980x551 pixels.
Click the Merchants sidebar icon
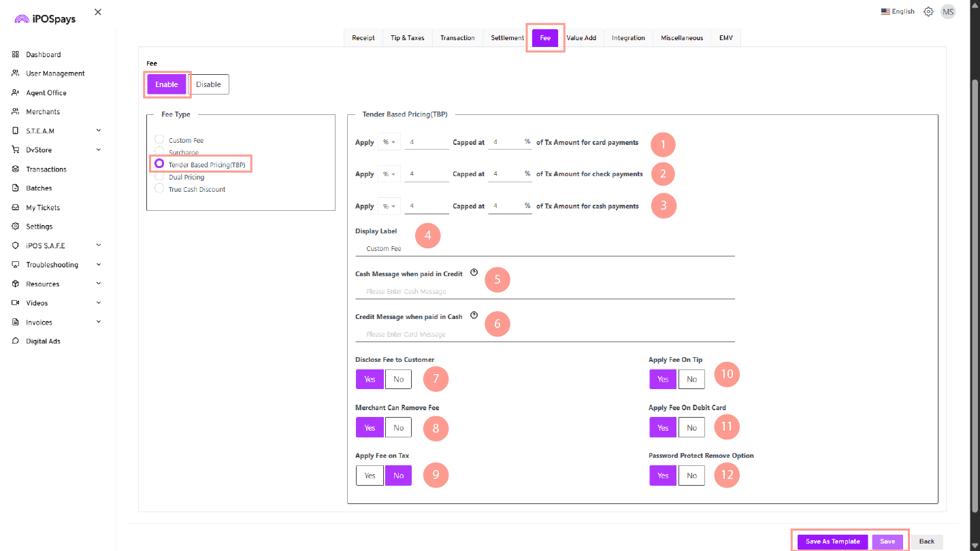point(16,112)
